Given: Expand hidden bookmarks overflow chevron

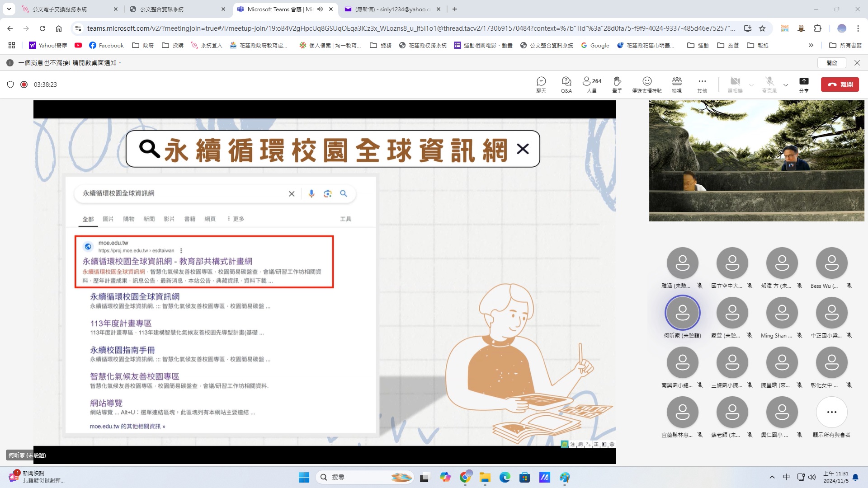Looking at the screenshot, I should (x=811, y=45).
